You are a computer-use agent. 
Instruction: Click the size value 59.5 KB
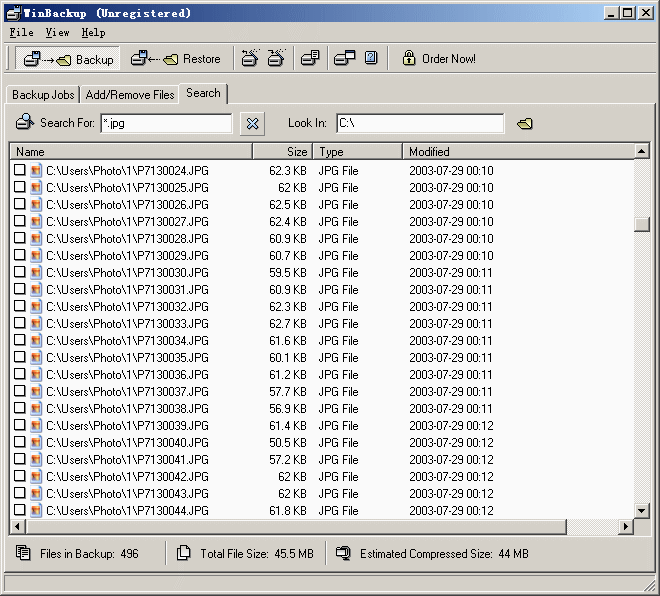287,272
